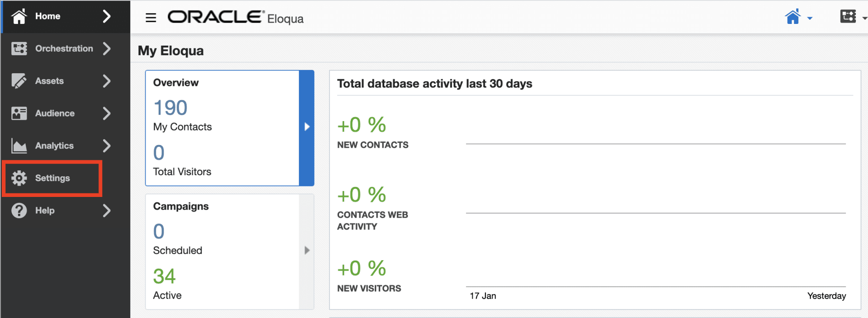Open the Orchestration canvas icon

tap(19, 48)
